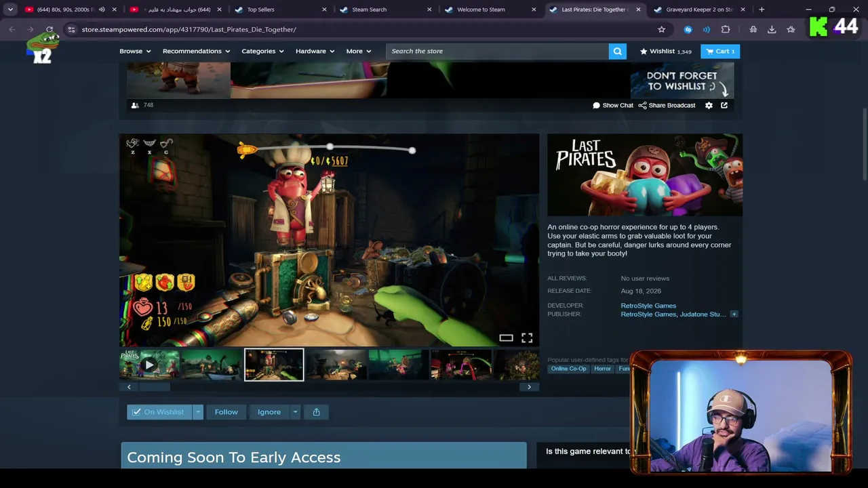Image resolution: width=868 pixels, height=488 pixels.
Task: Click the broadcast viewer count 748
Action: click(142, 105)
